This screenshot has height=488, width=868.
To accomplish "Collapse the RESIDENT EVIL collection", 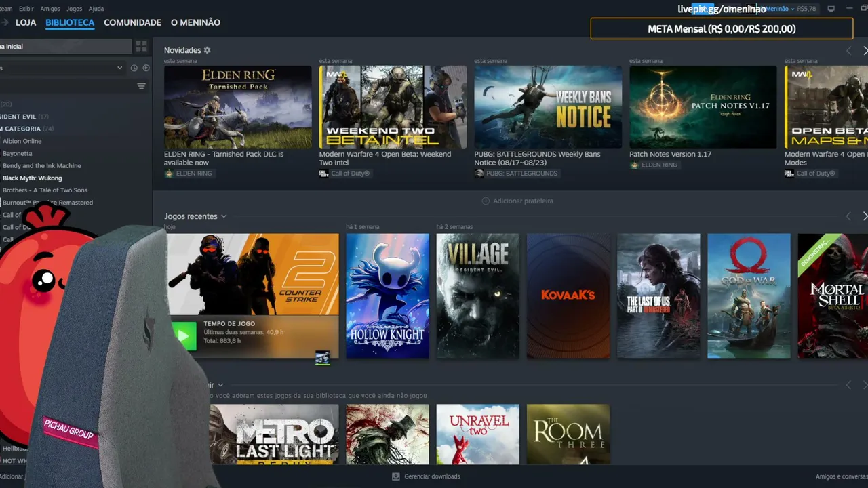I will tap(24, 117).
